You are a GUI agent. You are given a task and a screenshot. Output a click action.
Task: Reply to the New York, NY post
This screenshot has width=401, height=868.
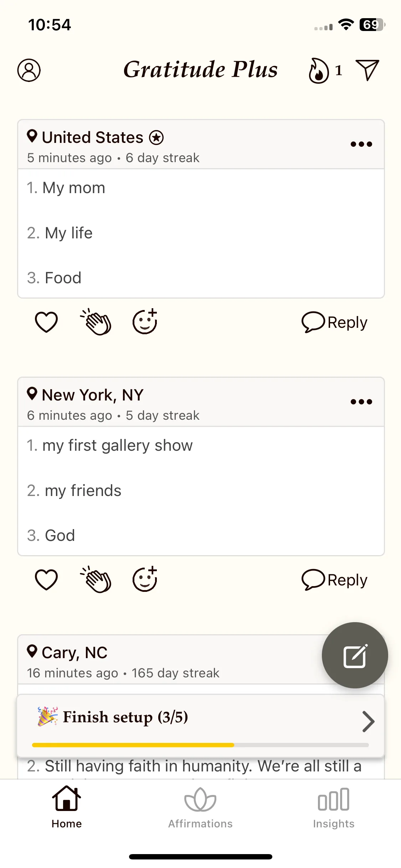pyautogui.click(x=334, y=580)
